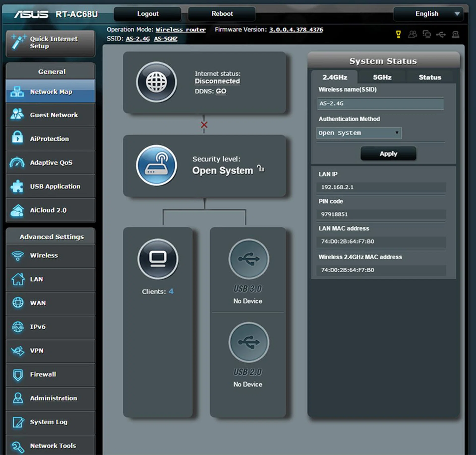Click the firmware version link
Viewport: 476px width, 455px height.
coord(296,30)
